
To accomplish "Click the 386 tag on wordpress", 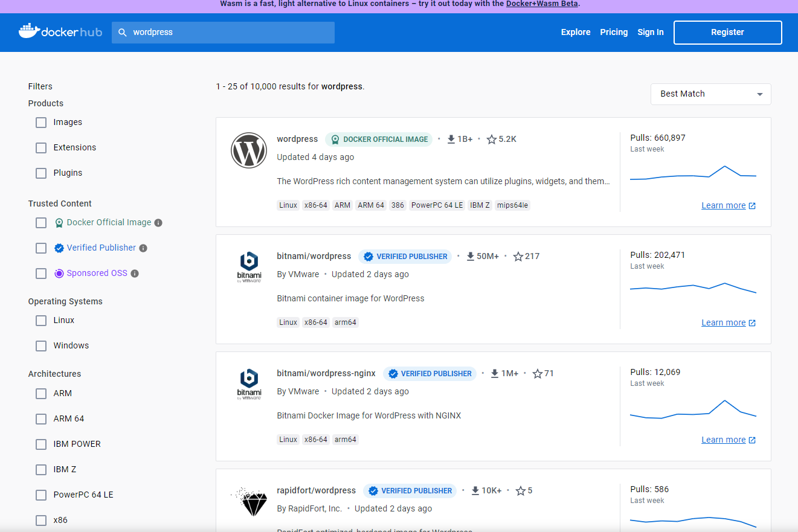I will point(397,206).
